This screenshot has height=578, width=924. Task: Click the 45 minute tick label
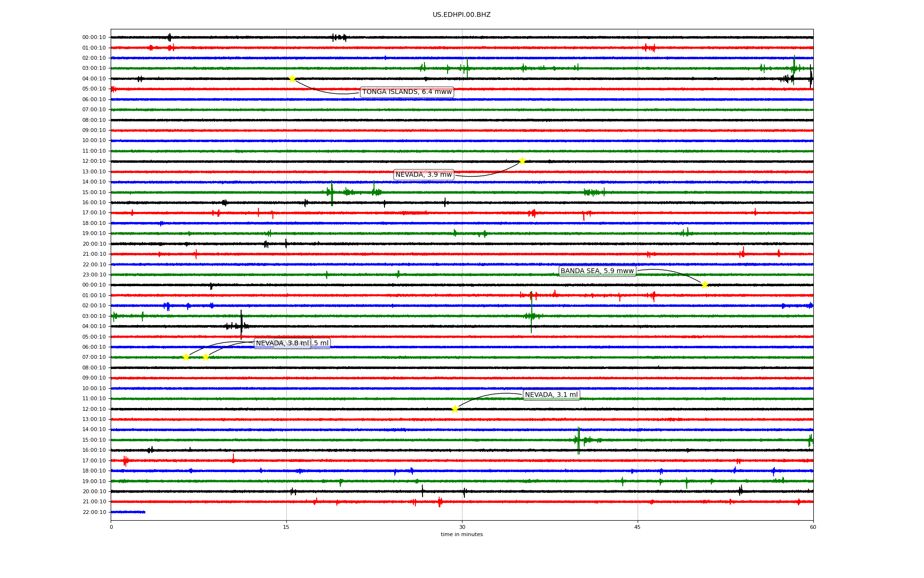pyautogui.click(x=637, y=527)
